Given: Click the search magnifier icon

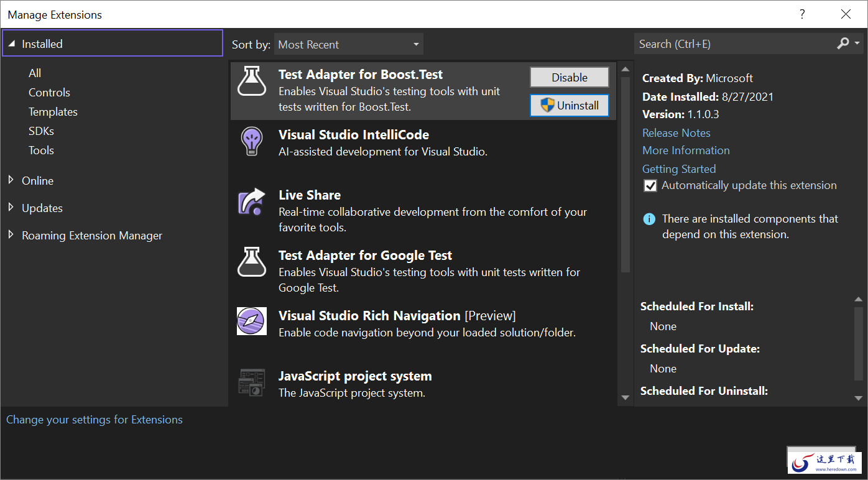Looking at the screenshot, I should (843, 44).
